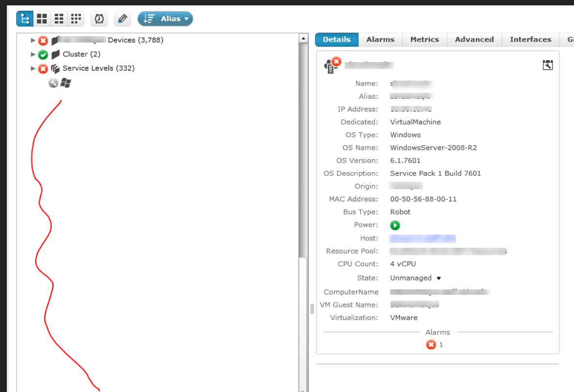Click the green Power status icon
This screenshot has width=574, height=392.
(x=395, y=225)
